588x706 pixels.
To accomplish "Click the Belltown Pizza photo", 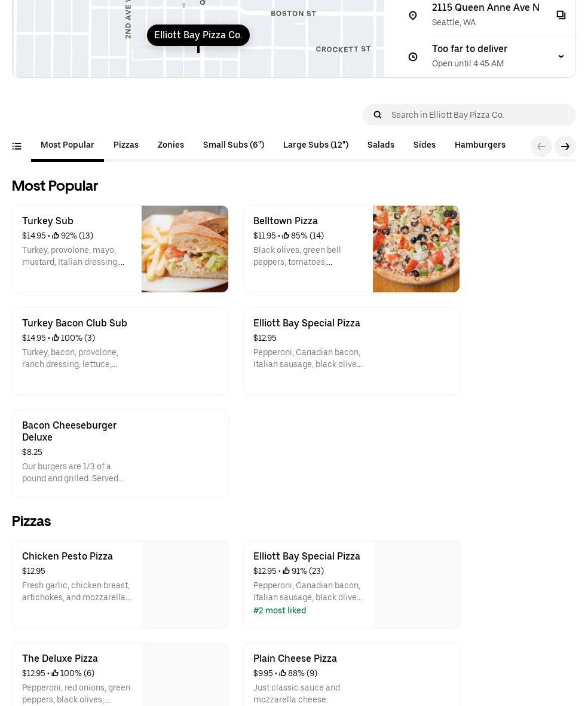I will click(416, 249).
